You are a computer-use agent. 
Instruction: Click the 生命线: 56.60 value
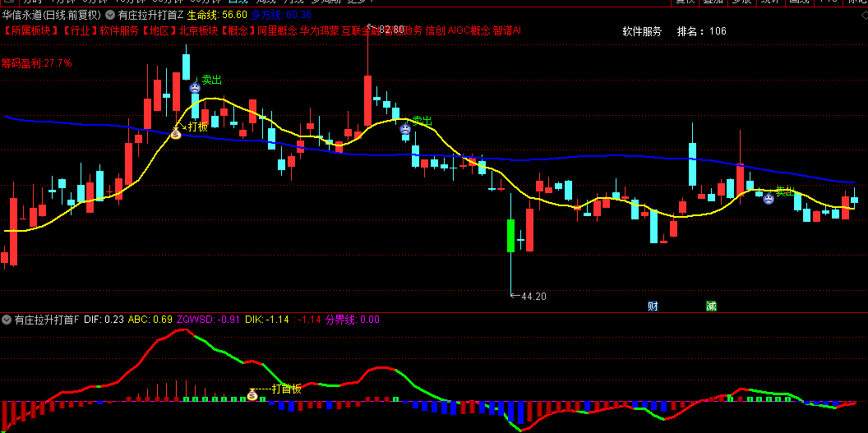[217, 15]
